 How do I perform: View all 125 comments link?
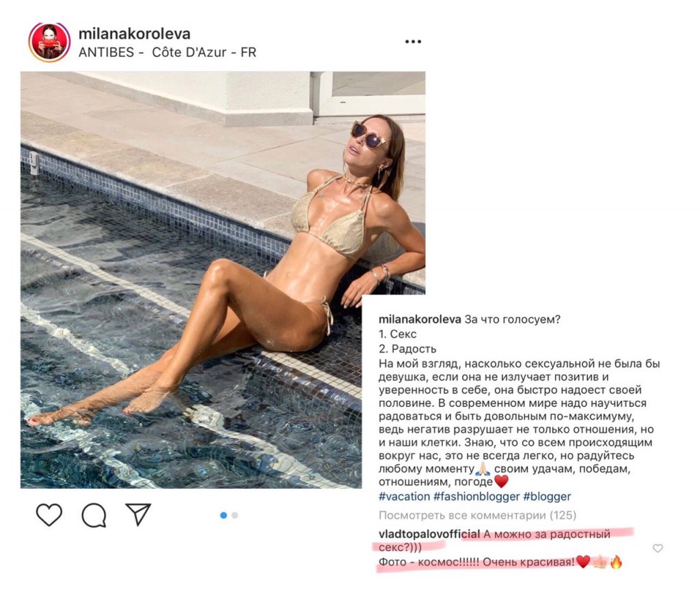pyautogui.click(x=477, y=515)
